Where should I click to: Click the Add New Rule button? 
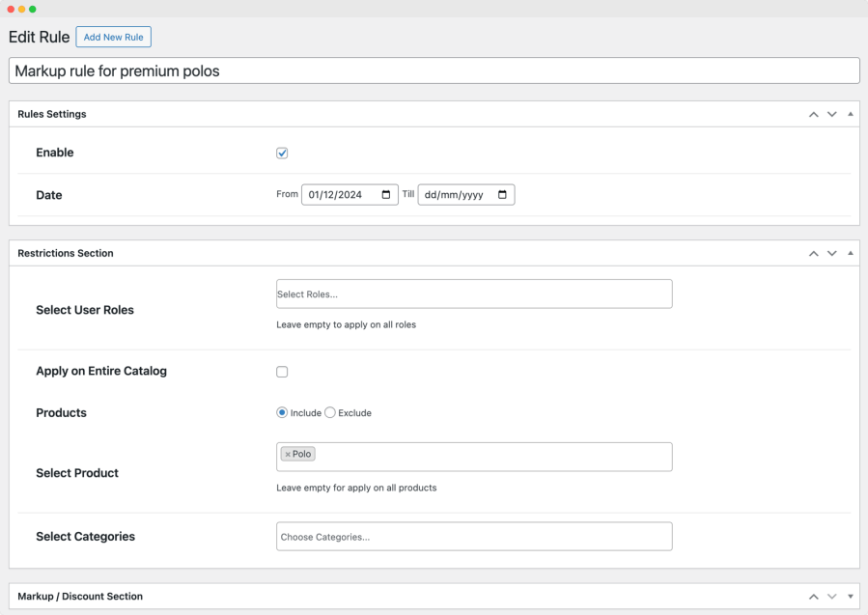click(x=113, y=38)
